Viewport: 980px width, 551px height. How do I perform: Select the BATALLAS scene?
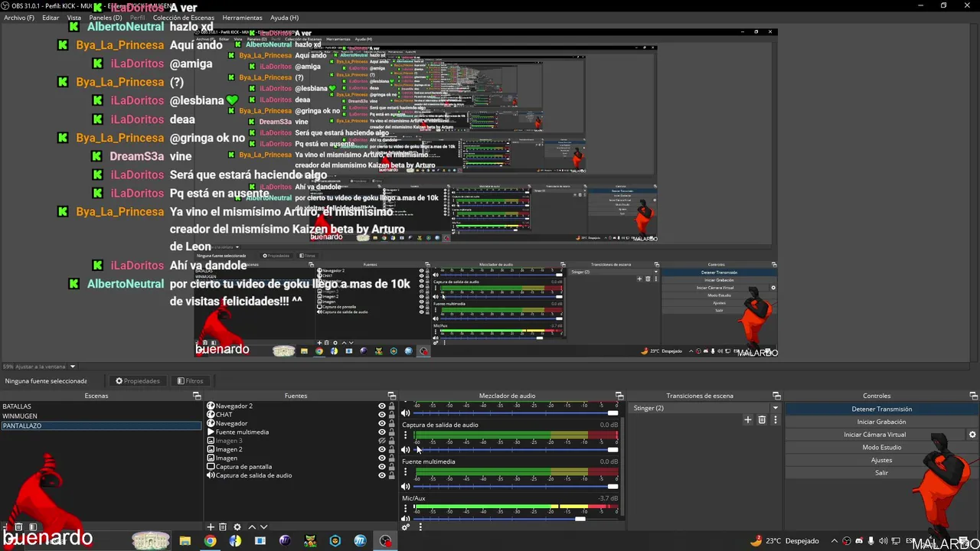tap(100, 406)
